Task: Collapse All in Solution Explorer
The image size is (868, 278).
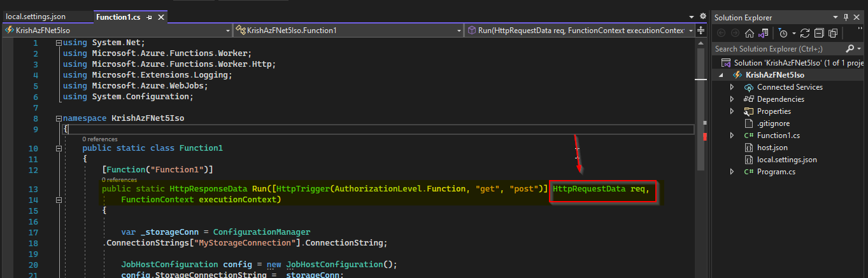Action: click(819, 33)
